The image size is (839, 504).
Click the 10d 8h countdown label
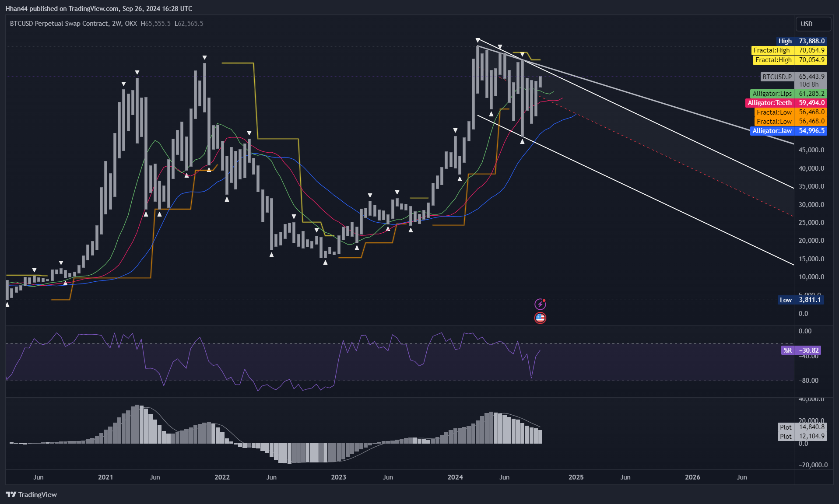pyautogui.click(x=809, y=84)
